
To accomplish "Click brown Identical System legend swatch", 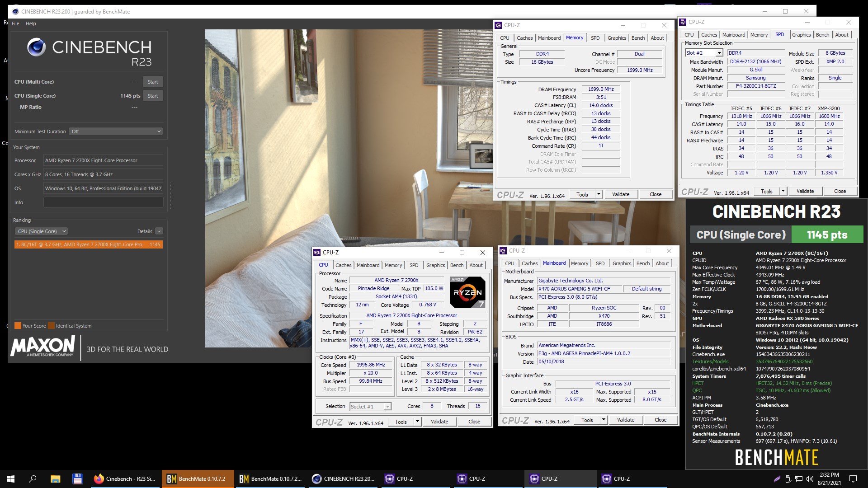I will 51,326.
